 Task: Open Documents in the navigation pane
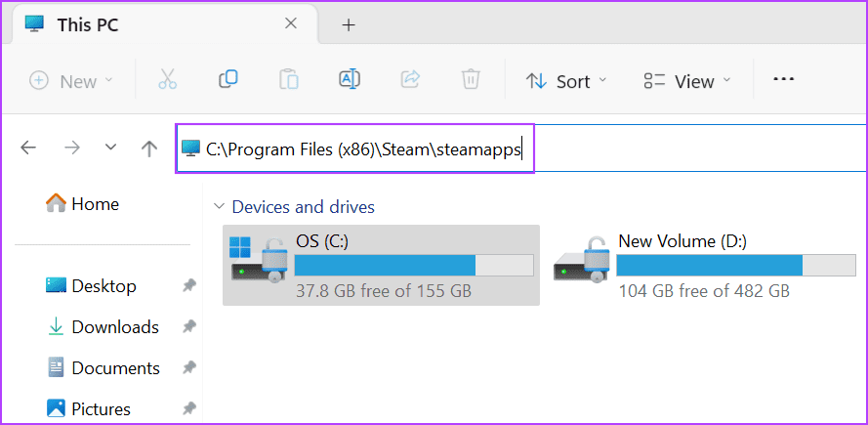(103, 368)
